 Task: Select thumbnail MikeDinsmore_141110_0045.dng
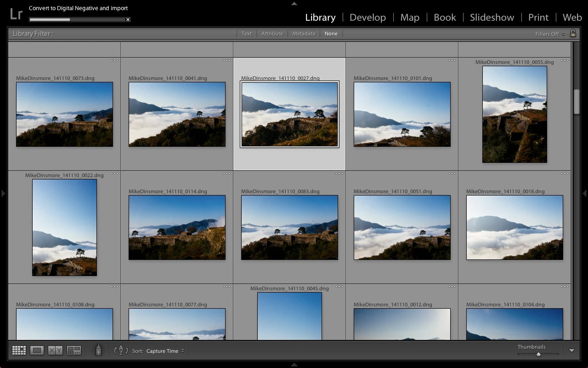(289, 316)
